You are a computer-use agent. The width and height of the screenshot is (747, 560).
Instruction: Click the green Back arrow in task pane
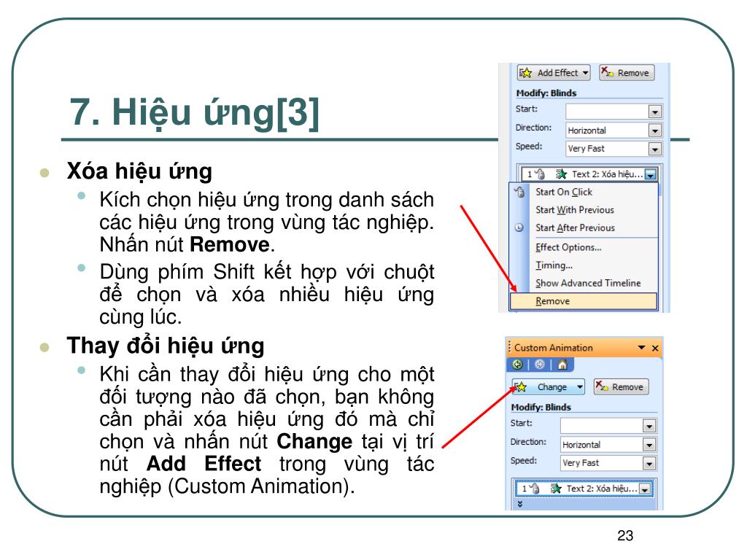(x=517, y=365)
